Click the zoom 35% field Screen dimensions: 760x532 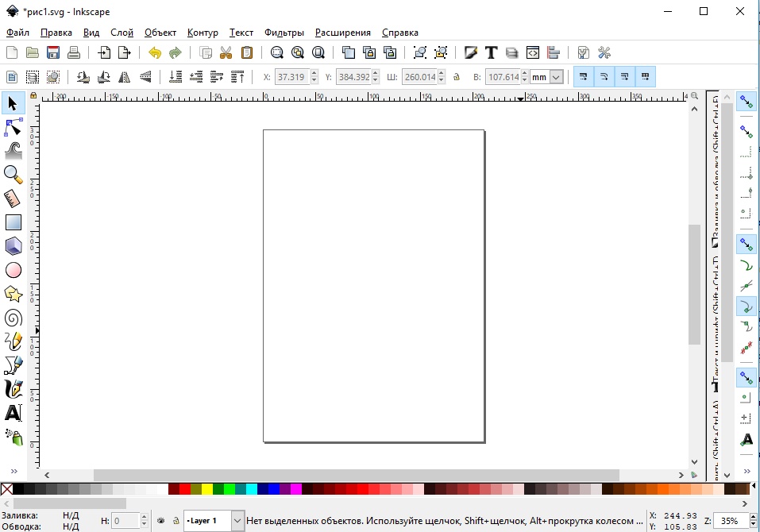(731, 521)
